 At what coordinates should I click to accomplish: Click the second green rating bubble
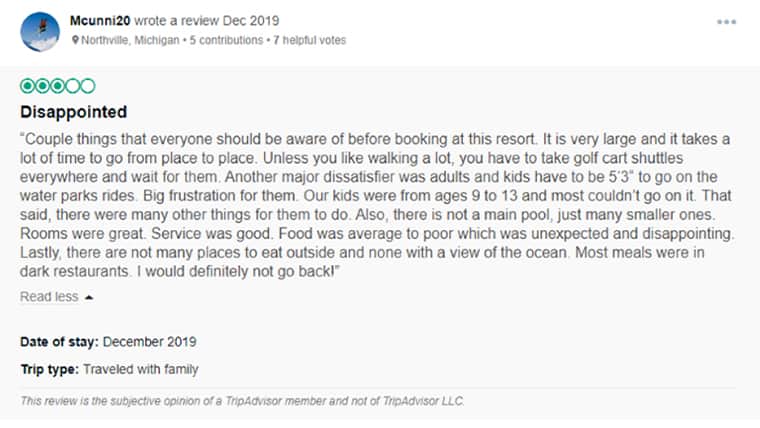(x=43, y=86)
